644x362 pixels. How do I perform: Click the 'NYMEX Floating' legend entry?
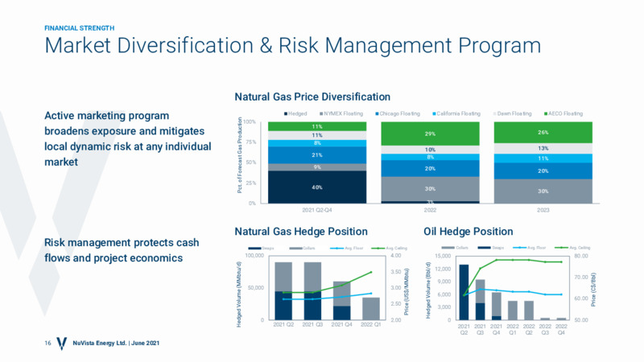(341, 113)
